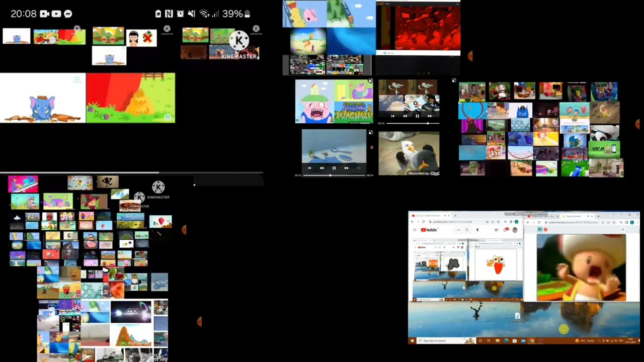Click the YouTube logo in Chrome
644x362 pixels.
429,230
